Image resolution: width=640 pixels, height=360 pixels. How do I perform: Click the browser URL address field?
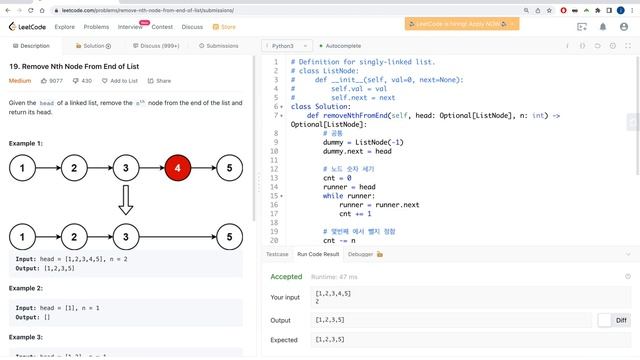click(286, 10)
